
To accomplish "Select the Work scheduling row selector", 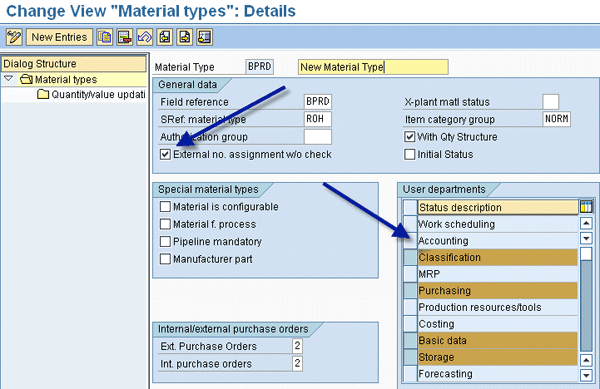I will point(410,224).
